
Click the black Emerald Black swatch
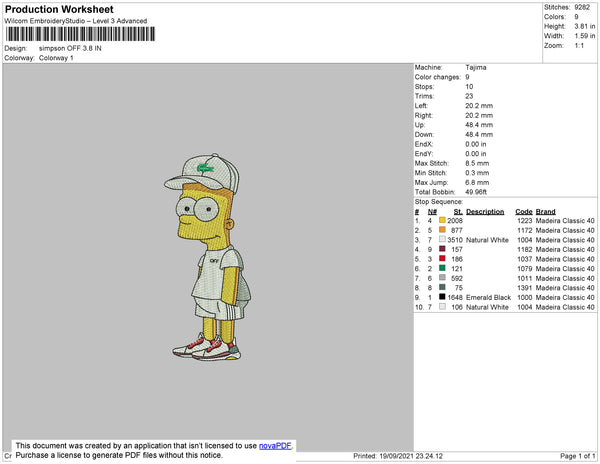[x=442, y=296]
